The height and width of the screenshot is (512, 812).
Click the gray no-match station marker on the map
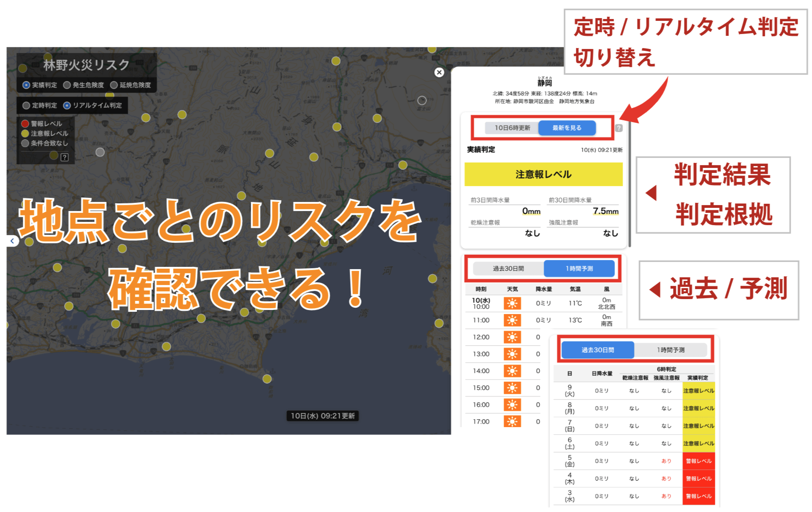click(100, 152)
